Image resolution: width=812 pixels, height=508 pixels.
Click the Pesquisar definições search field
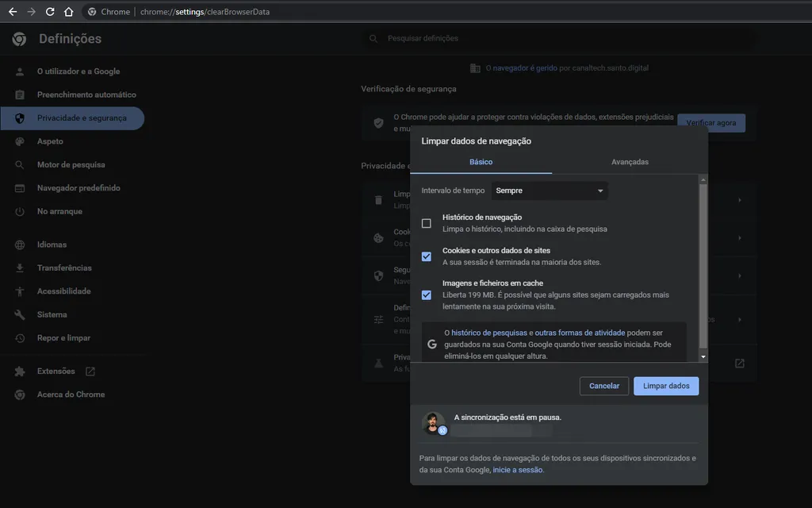555,38
